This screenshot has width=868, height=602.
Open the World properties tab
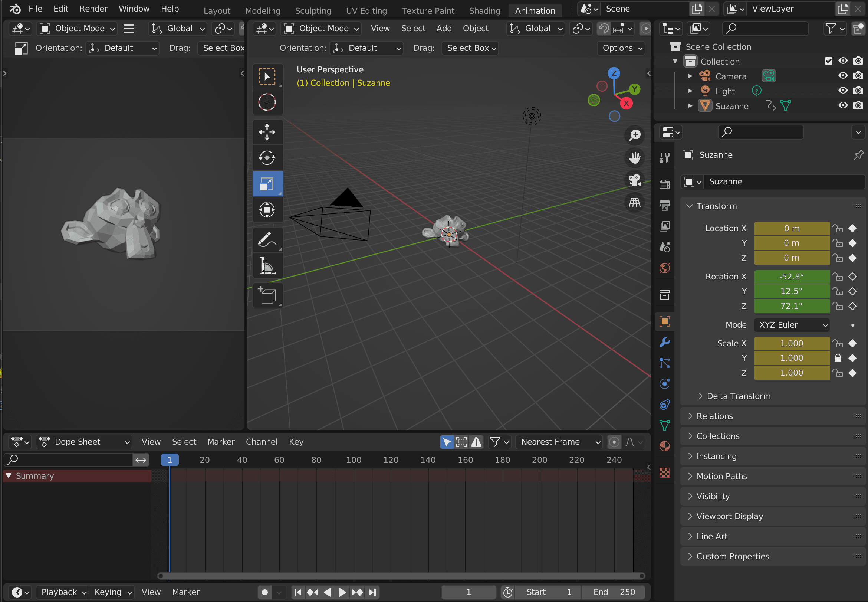click(x=664, y=268)
